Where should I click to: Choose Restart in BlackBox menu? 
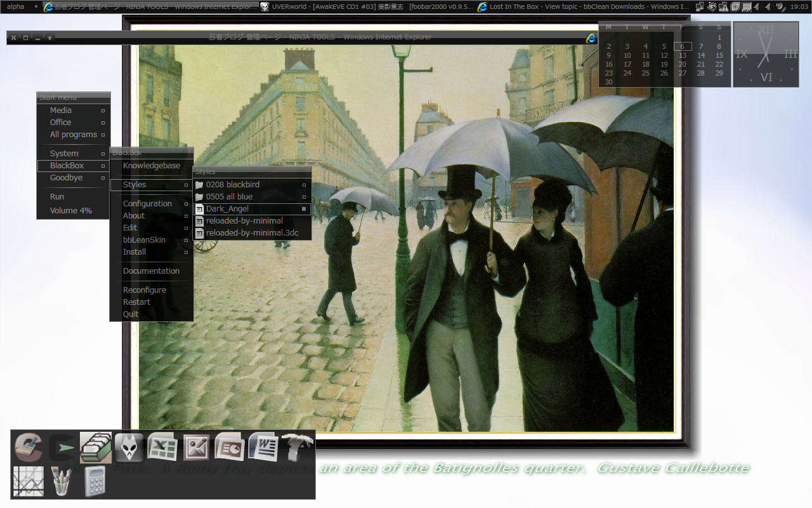pos(152,302)
